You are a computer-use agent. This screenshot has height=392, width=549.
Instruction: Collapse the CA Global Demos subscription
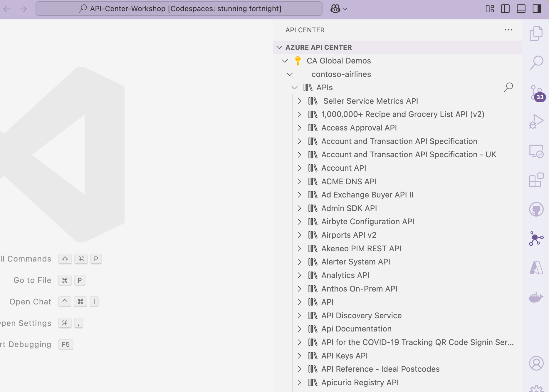point(285,61)
